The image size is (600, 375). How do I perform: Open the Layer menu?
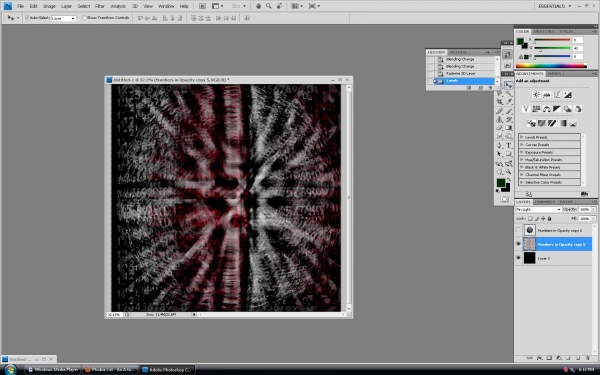coord(66,6)
